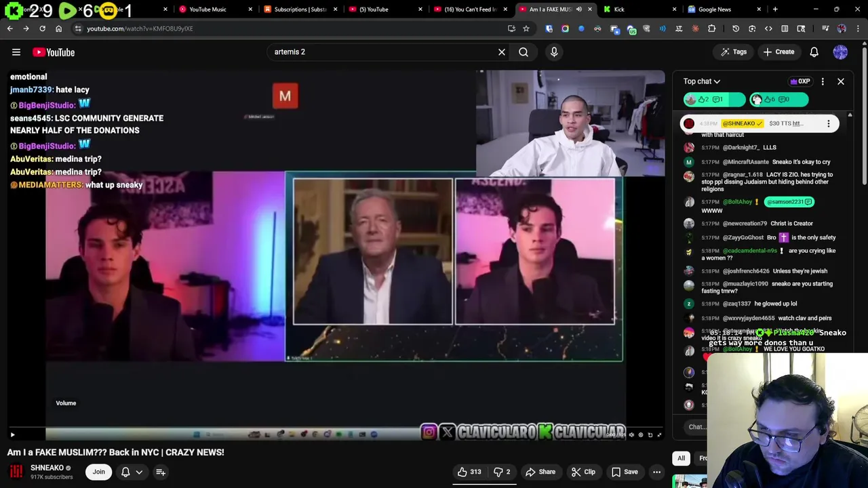
Task: Open the browser home page
Action: click(58, 28)
